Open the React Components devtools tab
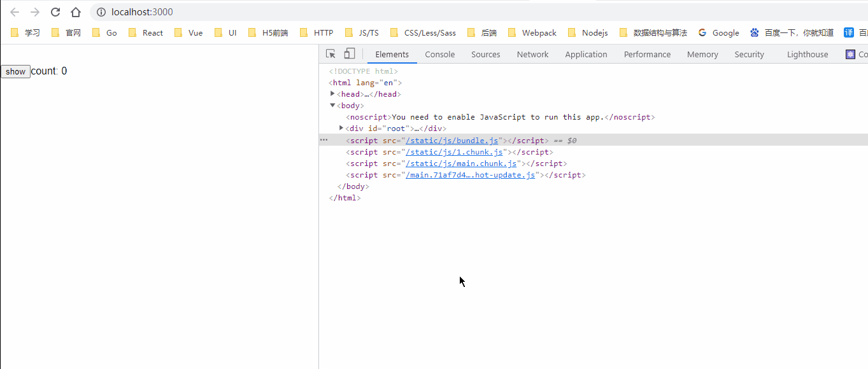The image size is (868, 369). pos(857,54)
